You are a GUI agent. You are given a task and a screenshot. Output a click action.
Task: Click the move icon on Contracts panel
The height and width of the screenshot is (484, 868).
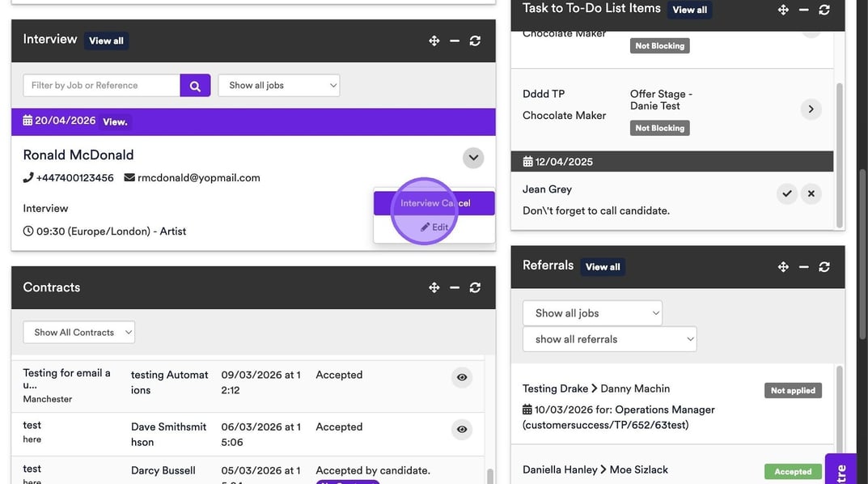tap(434, 287)
